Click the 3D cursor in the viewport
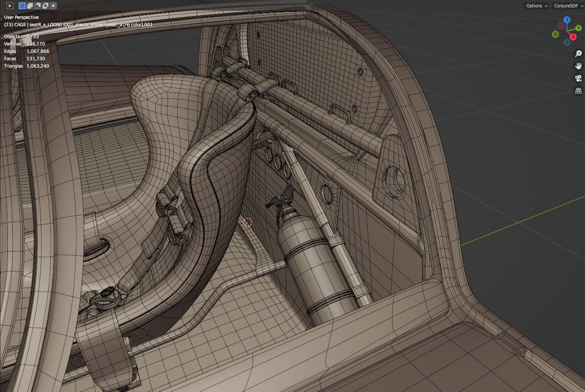The width and height of the screenshot is (585, 392). [x=248, y=222]
